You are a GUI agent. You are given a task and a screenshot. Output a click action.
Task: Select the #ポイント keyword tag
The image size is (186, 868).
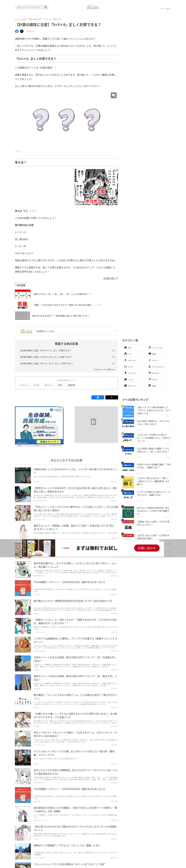(49, 385)
